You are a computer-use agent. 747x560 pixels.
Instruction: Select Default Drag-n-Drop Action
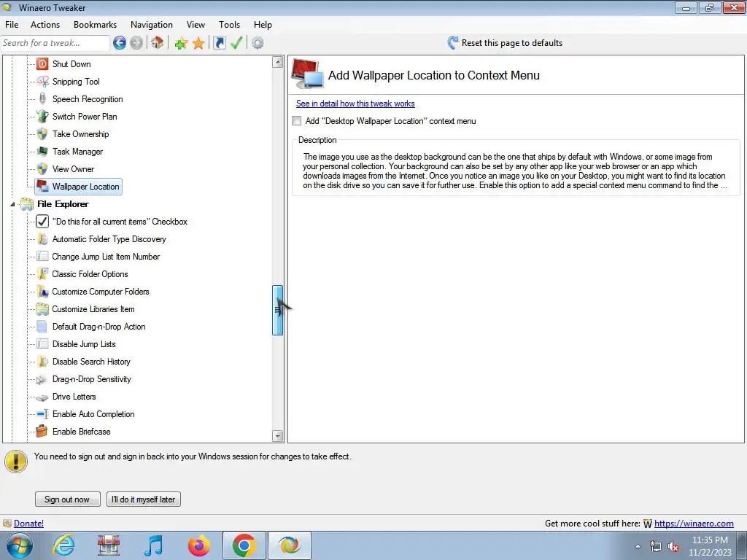click(x=99, y=327)
